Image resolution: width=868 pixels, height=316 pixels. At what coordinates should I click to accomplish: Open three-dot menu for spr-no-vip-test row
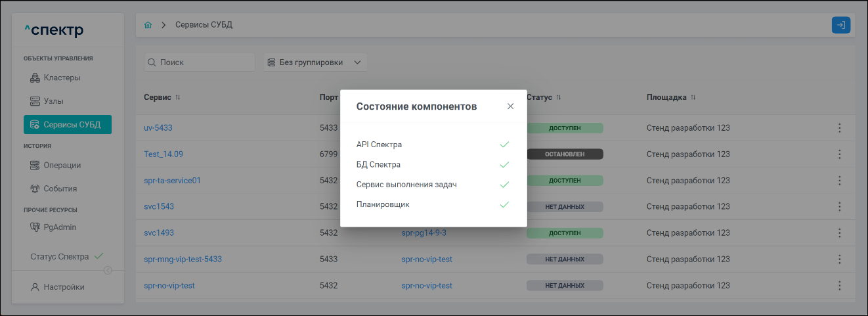tap(839, 286)
